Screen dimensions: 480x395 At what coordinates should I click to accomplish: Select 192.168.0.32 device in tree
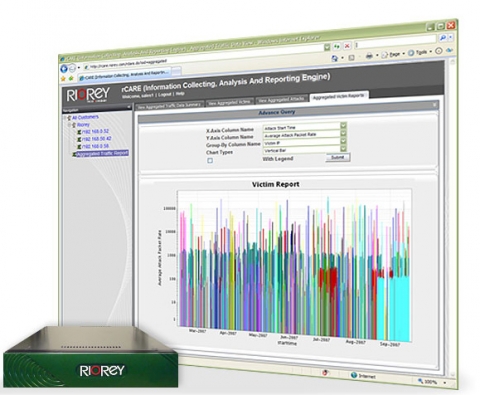[x=95, y=131]
